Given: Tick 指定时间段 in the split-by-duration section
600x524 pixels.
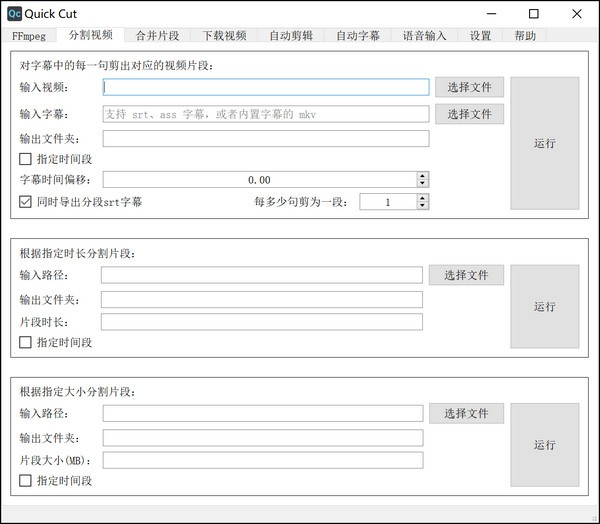Looking at the screenshot, I should click(26, 342).
